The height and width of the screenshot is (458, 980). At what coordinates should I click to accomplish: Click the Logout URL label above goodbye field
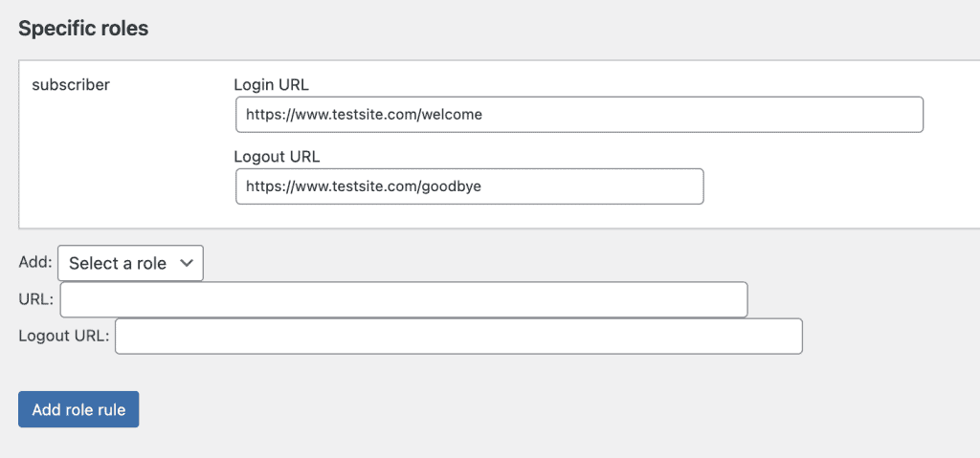(277, 157)
